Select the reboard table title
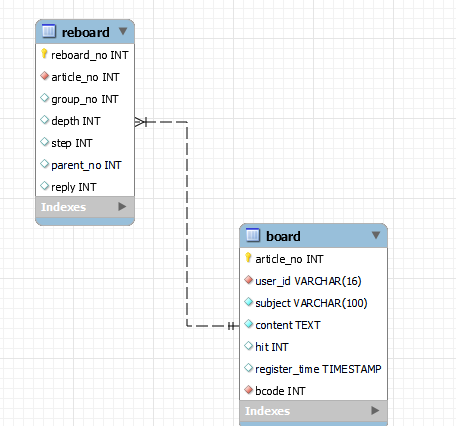Screen dimensions: 456x426 tap(86, 32)
